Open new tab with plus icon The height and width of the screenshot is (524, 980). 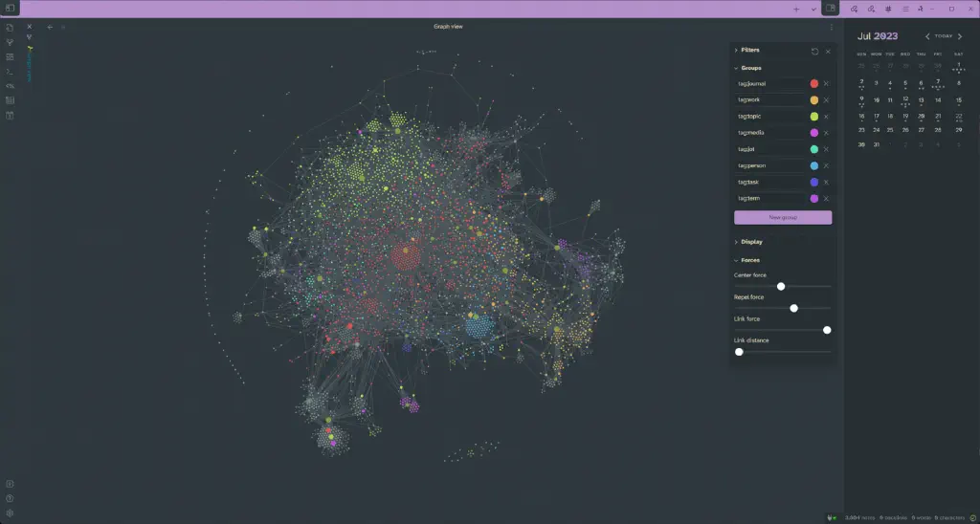pyautogui.click(x=796, y=9)
